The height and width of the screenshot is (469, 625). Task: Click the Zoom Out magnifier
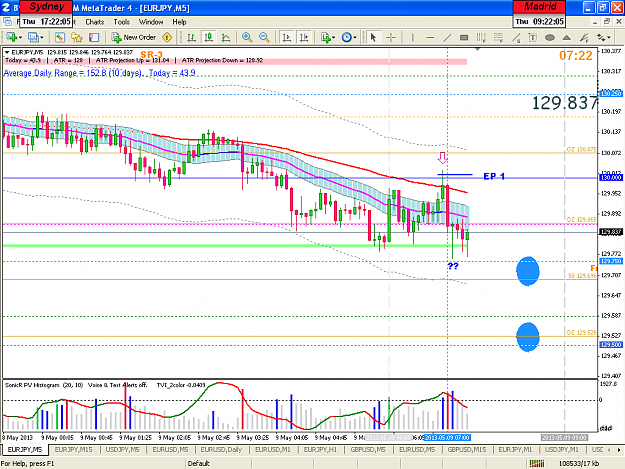[x=264, y=37]
